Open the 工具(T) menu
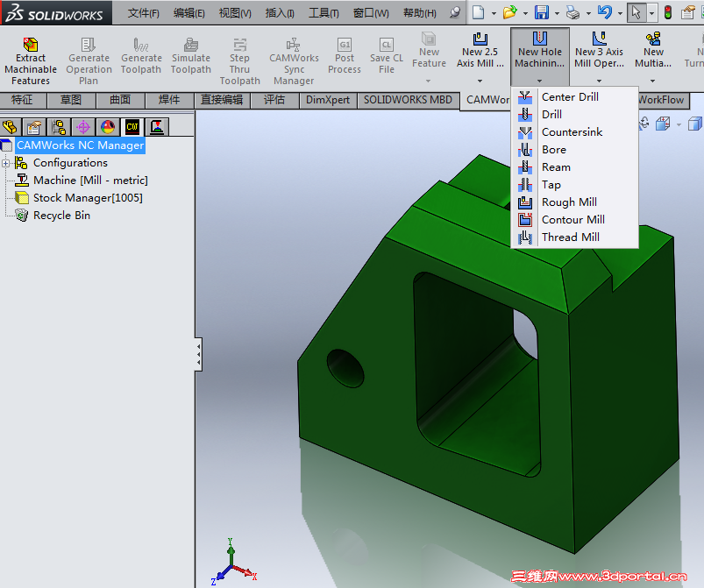This screenshot has width=704, height=588. (324, 13)
